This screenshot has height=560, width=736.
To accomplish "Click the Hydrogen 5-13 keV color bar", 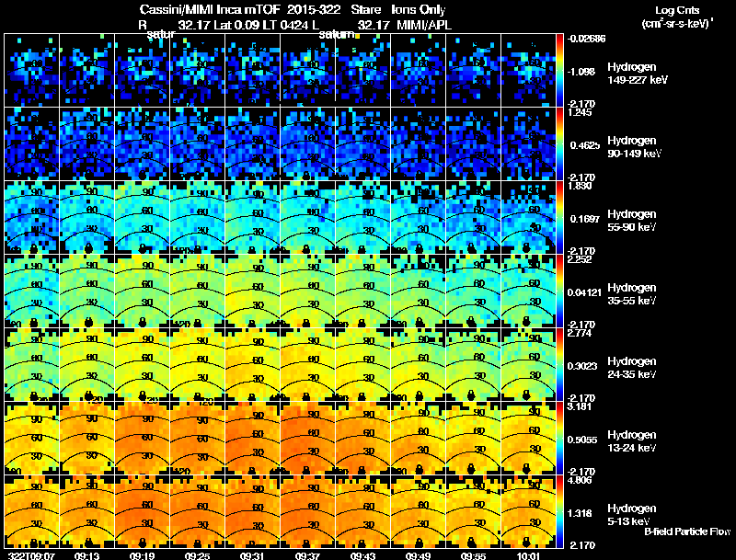I will (559, 511).
